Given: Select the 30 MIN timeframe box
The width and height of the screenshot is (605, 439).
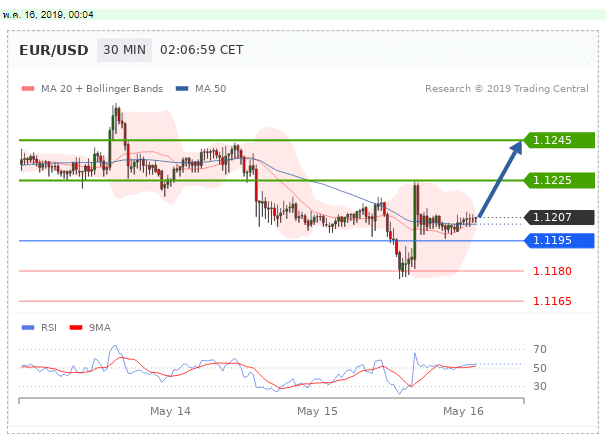Looking at the screenshot, I should 124,50.
